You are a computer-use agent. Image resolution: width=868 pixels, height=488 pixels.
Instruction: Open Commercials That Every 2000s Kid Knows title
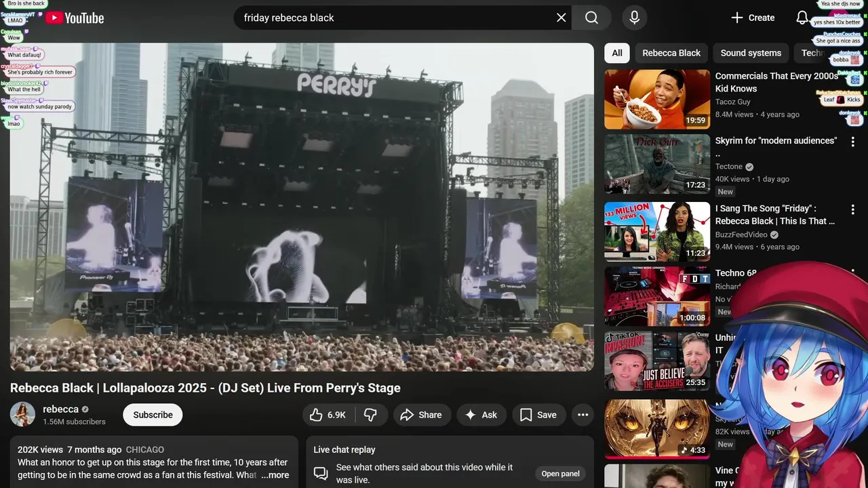[777, 82]
